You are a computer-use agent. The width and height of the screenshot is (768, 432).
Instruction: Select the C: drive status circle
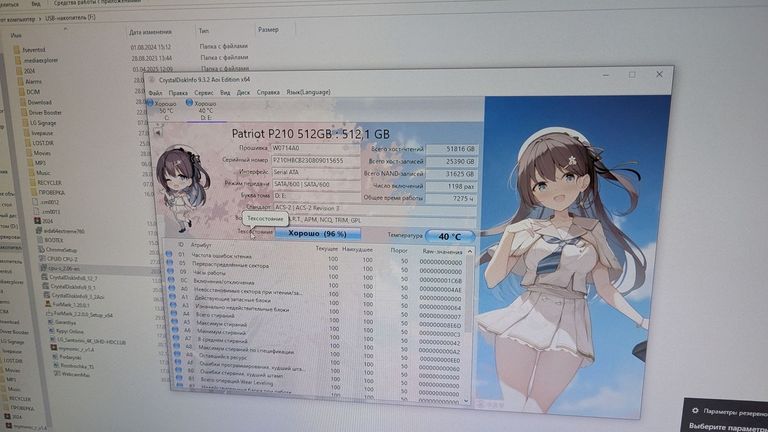pos(151,103)
